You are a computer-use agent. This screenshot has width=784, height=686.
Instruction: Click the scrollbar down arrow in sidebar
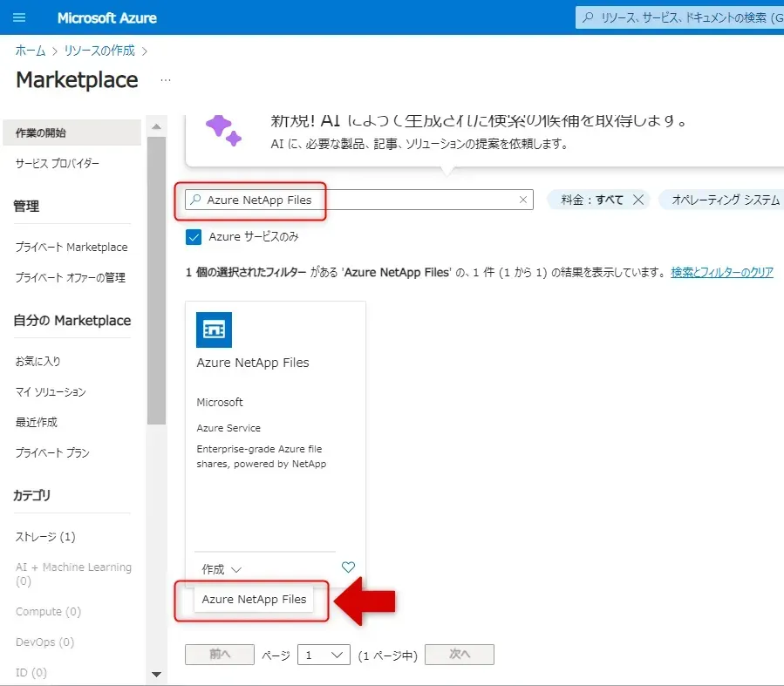tap(156, 673)
